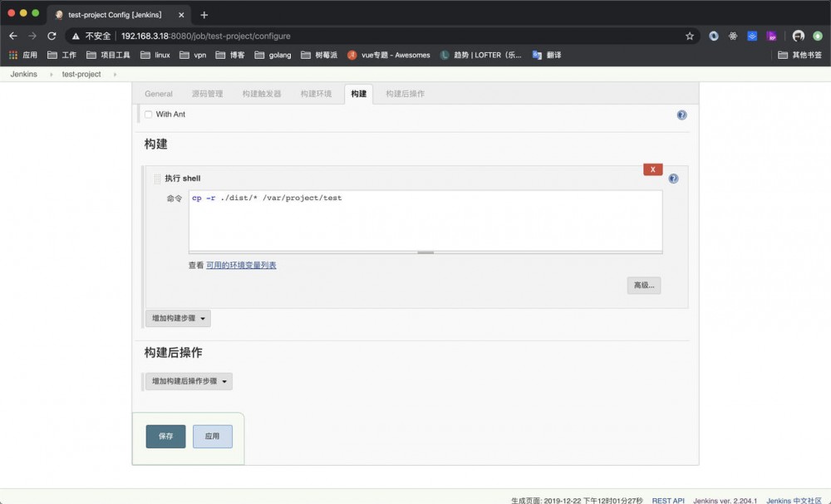Click the browser profile avatar icon
This screenshot has width=831, height=504.
pos(797,36)
